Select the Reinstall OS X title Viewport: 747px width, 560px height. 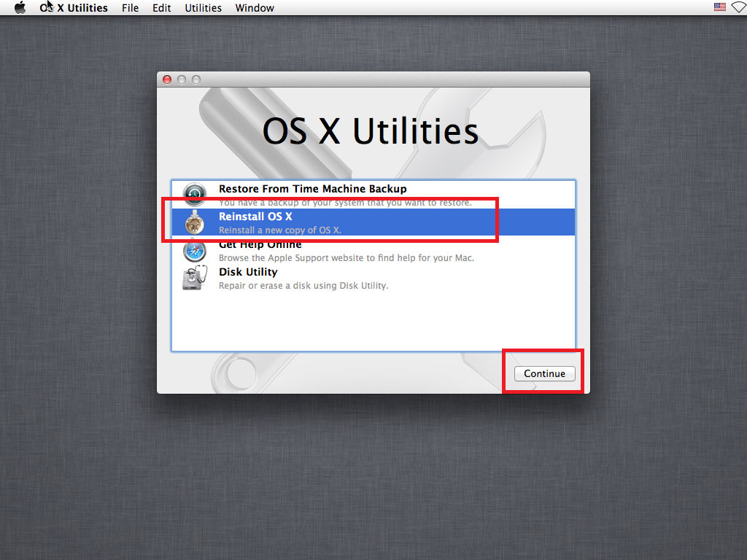(255, 217)
